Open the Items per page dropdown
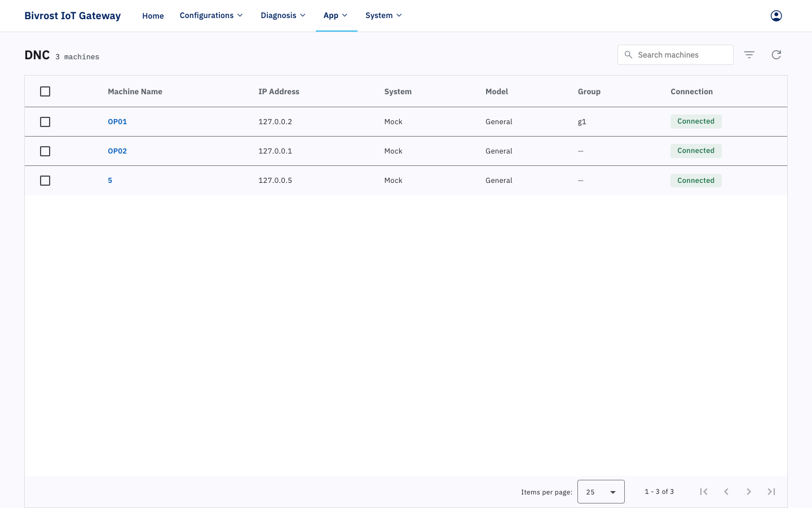 click(x=601, y=492)
